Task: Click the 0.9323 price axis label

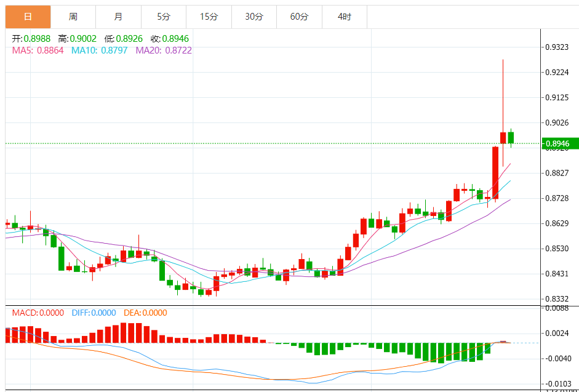Action: point(557,47)
